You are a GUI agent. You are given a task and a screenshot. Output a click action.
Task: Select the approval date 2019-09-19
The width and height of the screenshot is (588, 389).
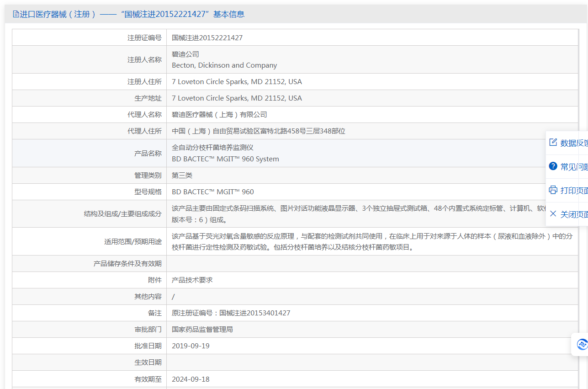click(191, 346)
